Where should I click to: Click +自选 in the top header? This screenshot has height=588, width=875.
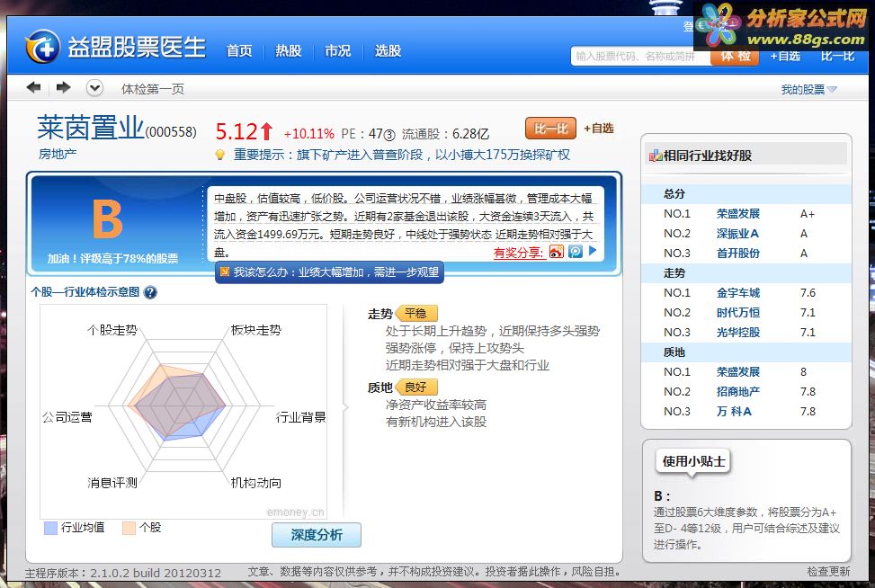tap(785, 57)
